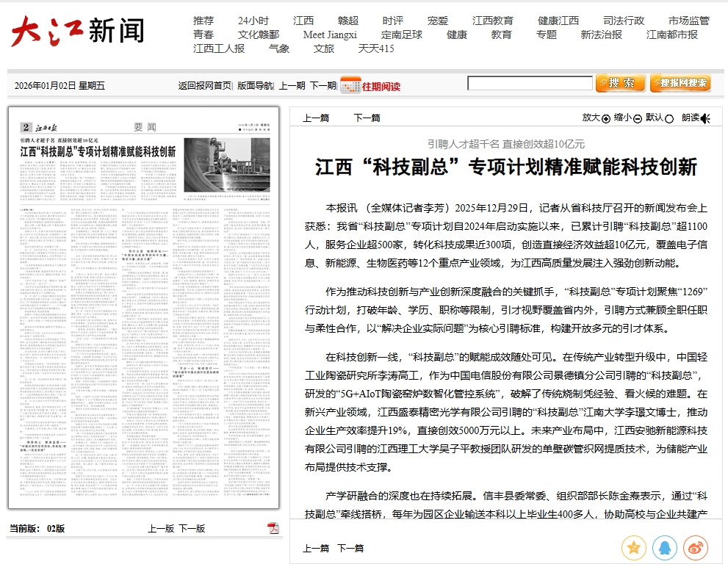Click the 大江新闻 logo
Image resolution: width=728 pixels, height=567 pixels.
pyautogui.click(x=77, y=31)
